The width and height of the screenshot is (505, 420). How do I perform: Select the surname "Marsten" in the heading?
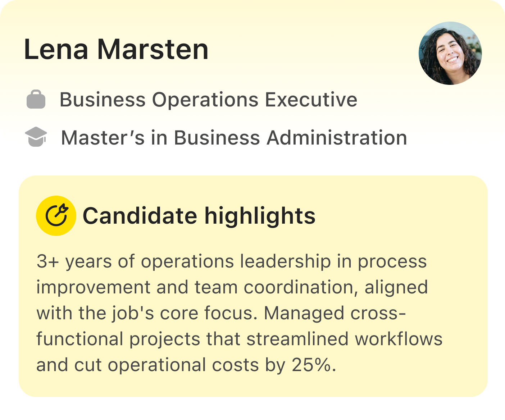point(153,50)
